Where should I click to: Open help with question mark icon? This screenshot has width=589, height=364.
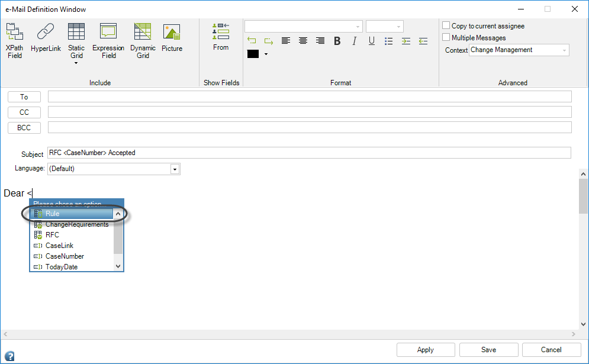click(x=9, y=356)
